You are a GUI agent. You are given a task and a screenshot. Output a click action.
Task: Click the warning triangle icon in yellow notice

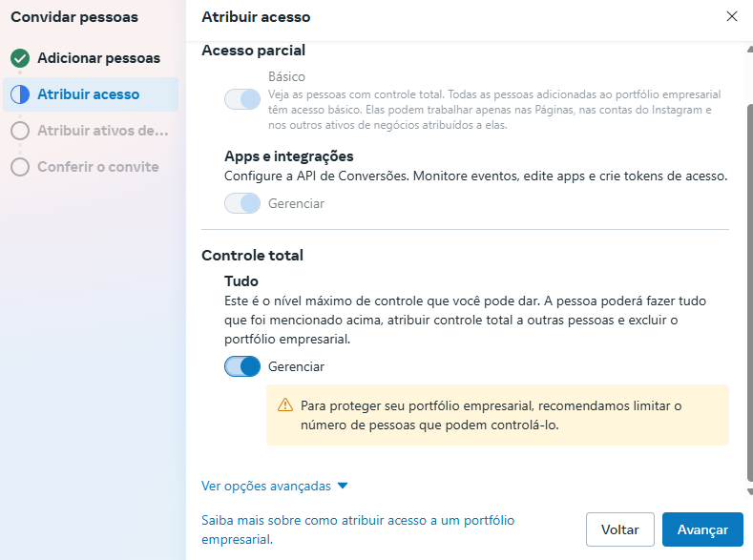pos(285,405)
